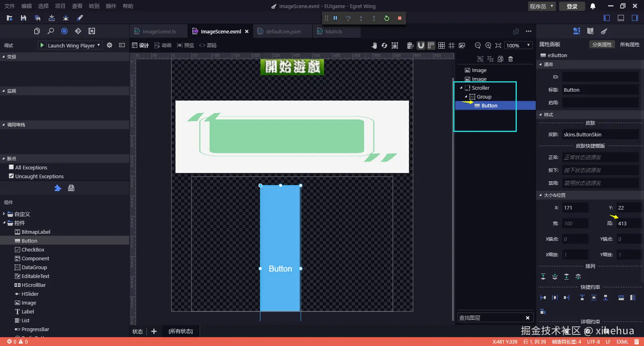Collapse the 控件 components folder
This screenshot has height=346, width=644.
tap(4, 223)
